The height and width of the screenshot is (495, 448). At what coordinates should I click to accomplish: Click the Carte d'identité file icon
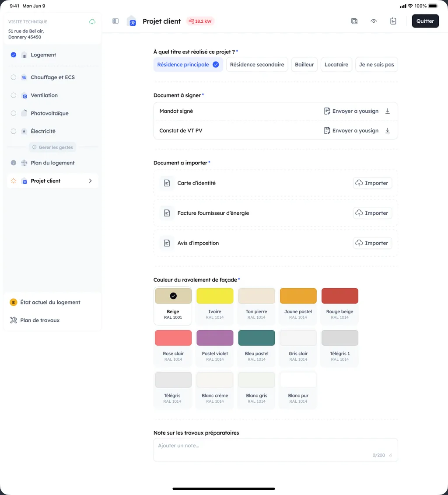[167, 183]
